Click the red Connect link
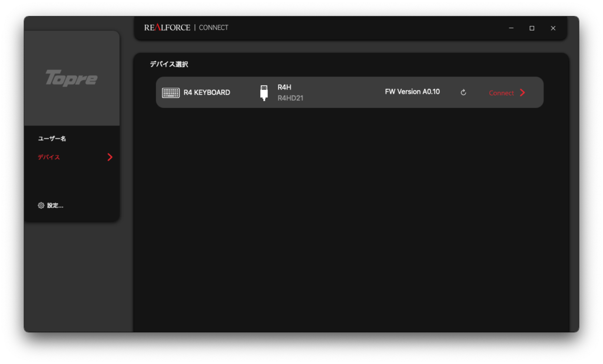This screenshot has width=603, height=364. coord(501,93)
